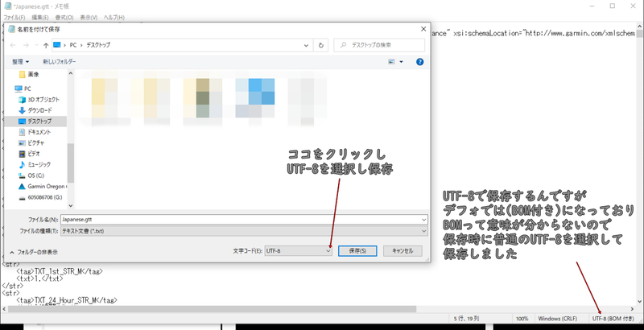
Task: Open ダウンロード folder
Action: coord(35,110)
